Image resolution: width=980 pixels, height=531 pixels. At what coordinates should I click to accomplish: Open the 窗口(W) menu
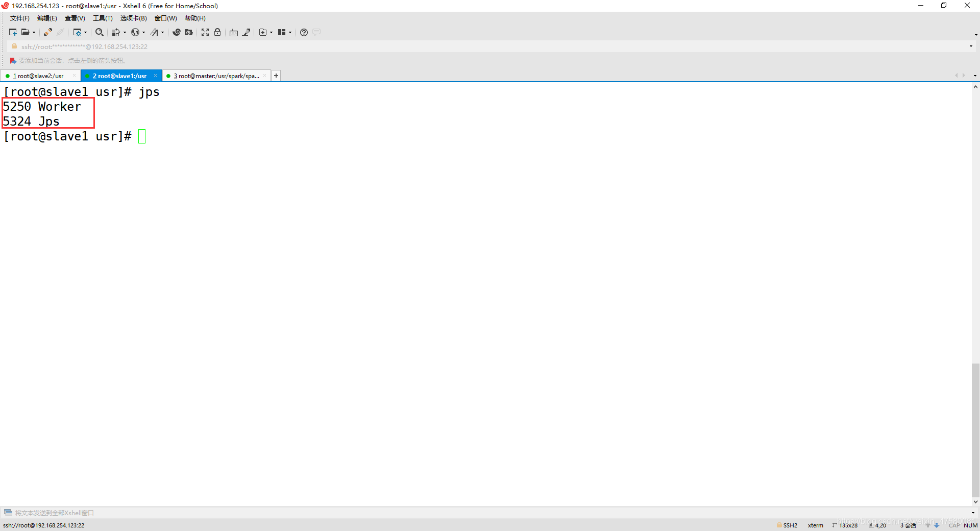point(166,18)
